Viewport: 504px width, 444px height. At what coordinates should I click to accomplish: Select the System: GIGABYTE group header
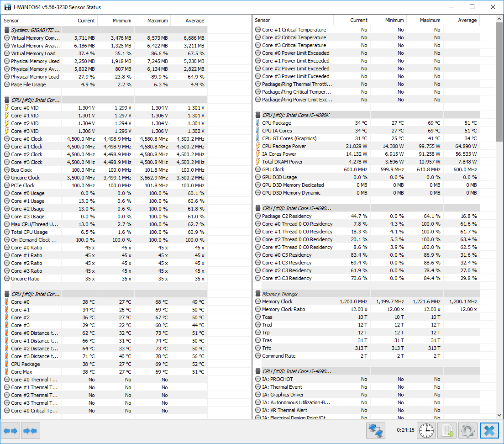point(105,30)
